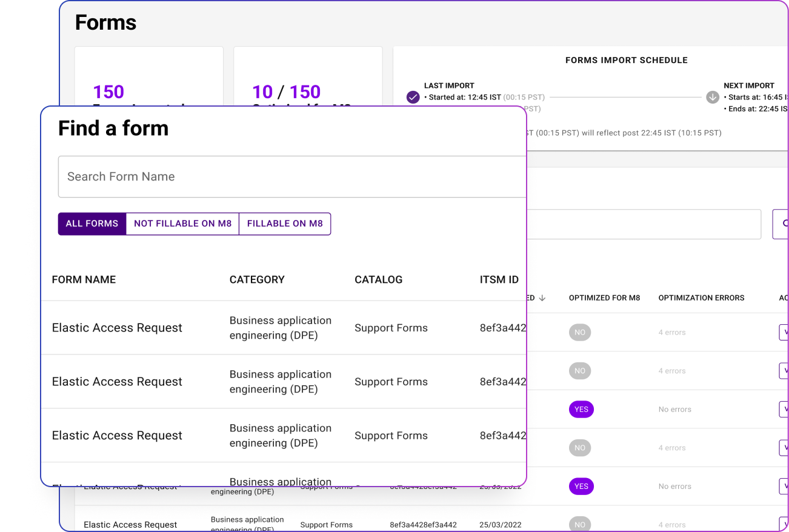Select the ALL FORMS filter tab

pos(92,224)
